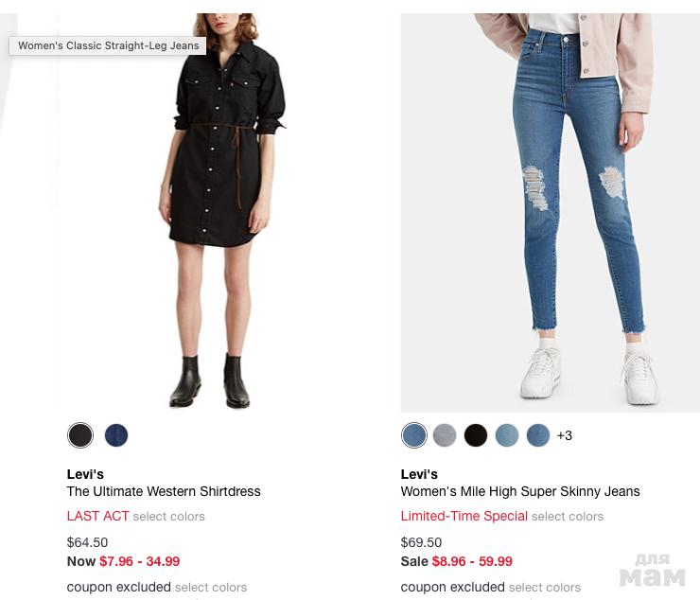Viewport: 700px width, 600px height.
Task: Click "select colors" beside LAST ACT
Action: click(169, 517)
